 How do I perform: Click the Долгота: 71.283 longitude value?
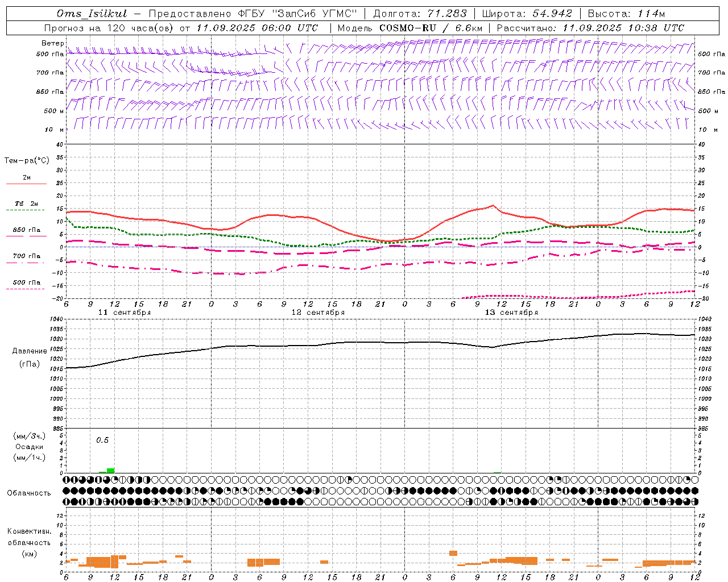coord(420,14)
